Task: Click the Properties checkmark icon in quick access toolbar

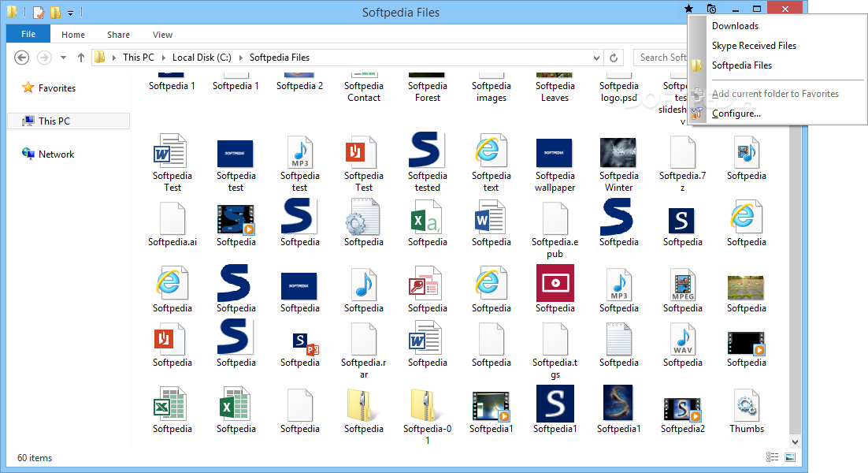Action: coord(38,12)
